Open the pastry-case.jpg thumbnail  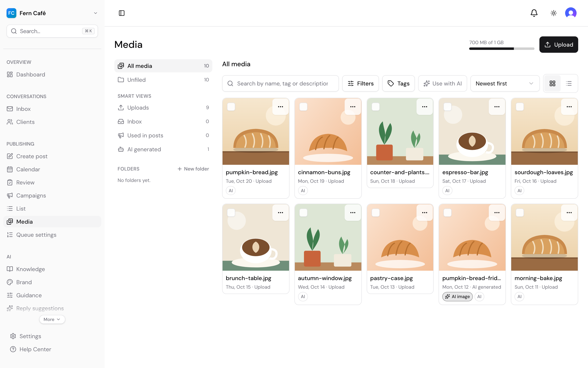(400, 237)
